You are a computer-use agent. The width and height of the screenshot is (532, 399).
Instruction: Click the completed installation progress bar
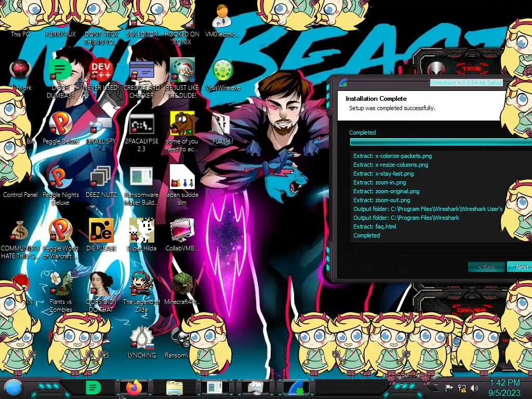click(x=441, y=142)
